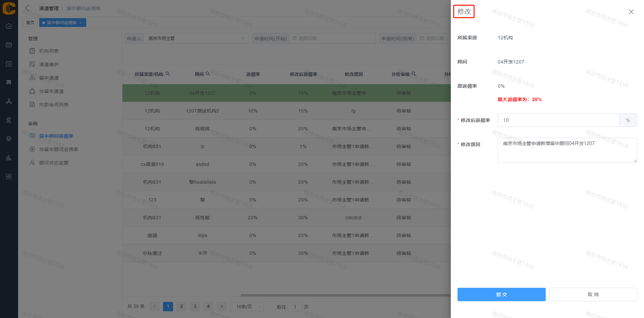Click the 修改后返佣率 input field
The height and width of the screenshot is (318, 644).
click(x=558, y=120)
